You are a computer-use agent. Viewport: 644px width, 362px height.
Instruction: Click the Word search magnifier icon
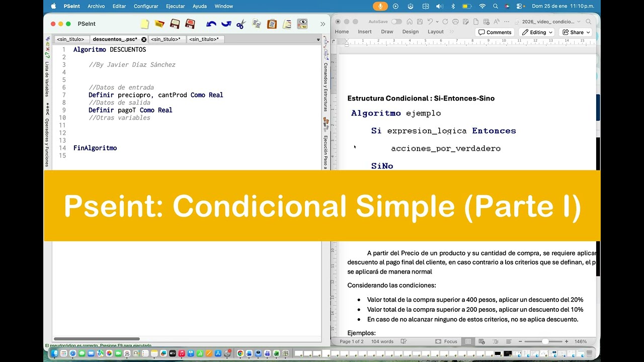[x=588, y=22]
